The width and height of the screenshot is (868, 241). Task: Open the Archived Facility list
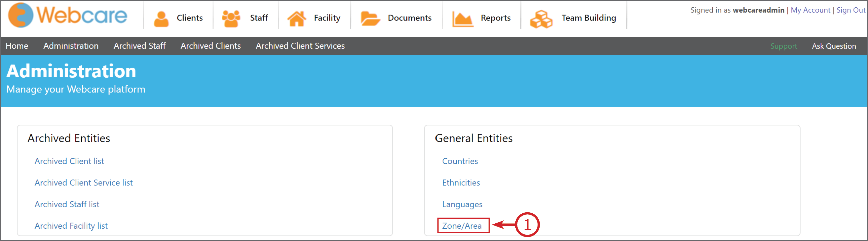coord(71,225)
